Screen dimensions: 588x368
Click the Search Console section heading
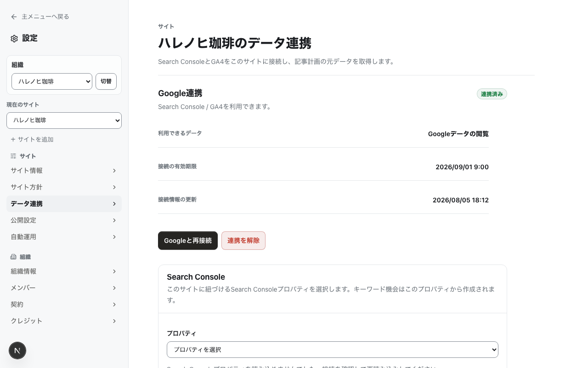pyautogui.click(x=196, y=277)
